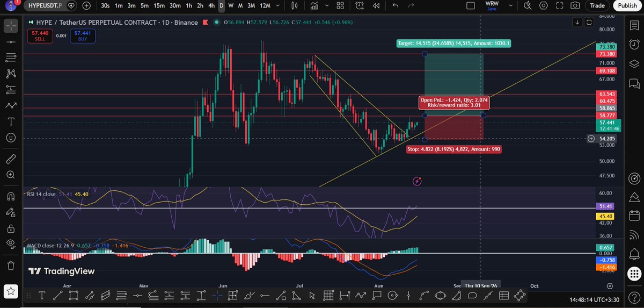
Task: Open the candlestick chart type selector
Action: click(294, 5)
